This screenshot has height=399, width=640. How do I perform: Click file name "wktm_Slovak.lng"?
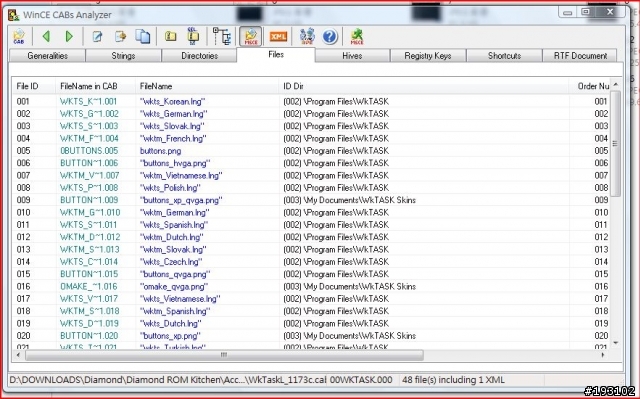click(x=173, y=249)
